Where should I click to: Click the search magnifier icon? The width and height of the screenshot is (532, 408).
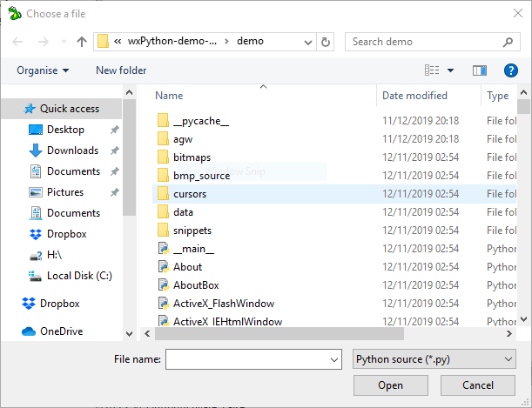pos(508,42)
